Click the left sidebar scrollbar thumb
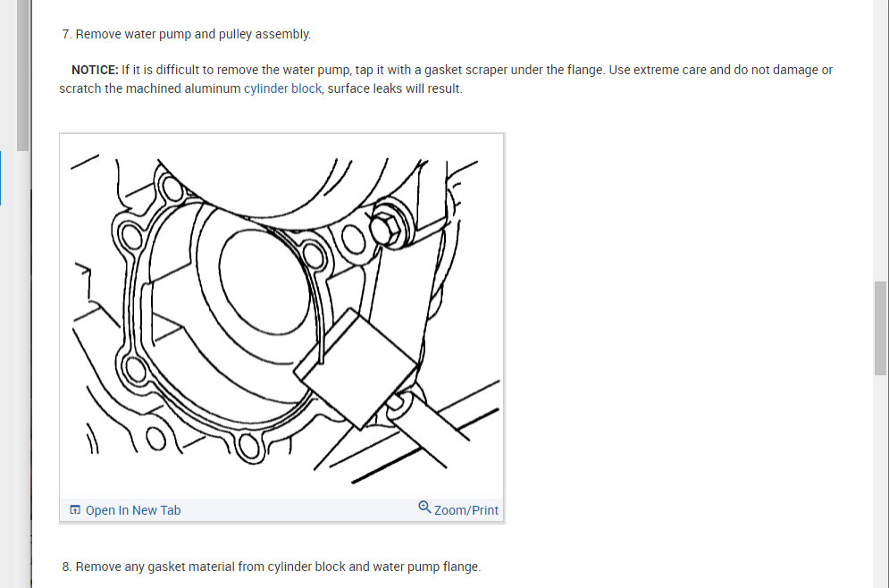The width and height of the screenshot is (889, 588). (x=22, y=75)
